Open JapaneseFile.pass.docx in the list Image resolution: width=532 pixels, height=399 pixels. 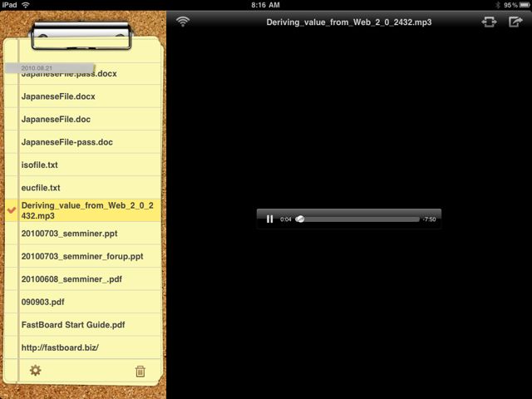click(x=83, y=74)
